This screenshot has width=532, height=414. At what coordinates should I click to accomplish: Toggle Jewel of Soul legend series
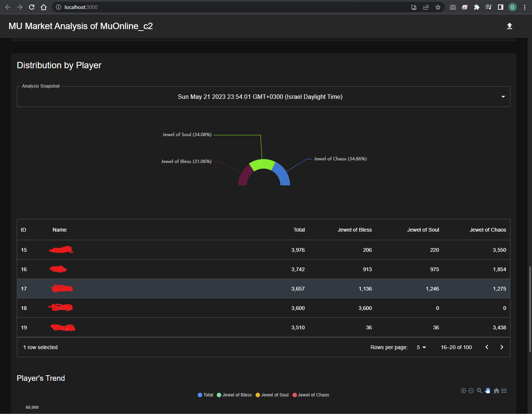(x=272, y=395)
